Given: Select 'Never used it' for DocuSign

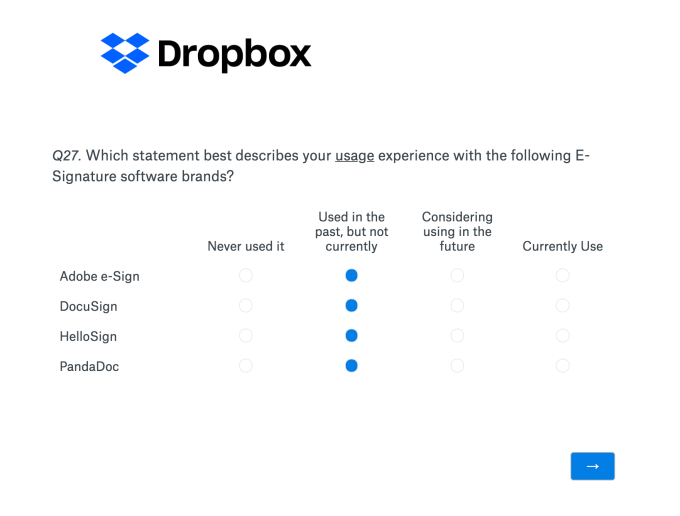Looking at the screenshot, I should pos(245,306).
